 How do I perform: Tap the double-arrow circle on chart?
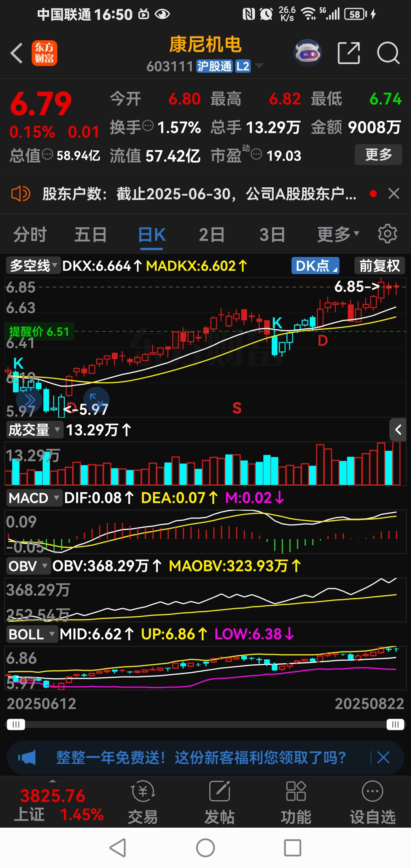point(29,400)
